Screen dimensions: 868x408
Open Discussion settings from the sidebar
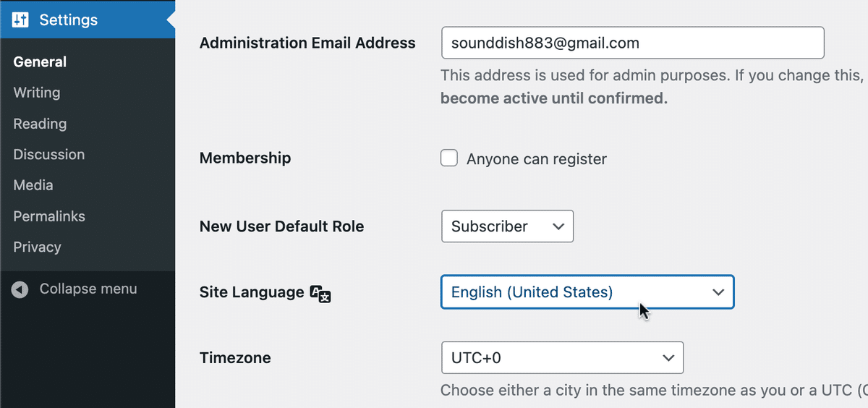click(x=49, y=154)
